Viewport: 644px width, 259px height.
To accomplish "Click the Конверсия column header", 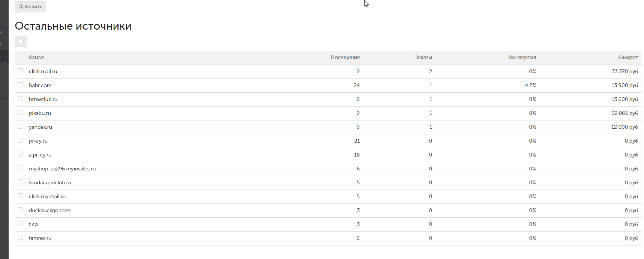I will [x=522, y=58].
